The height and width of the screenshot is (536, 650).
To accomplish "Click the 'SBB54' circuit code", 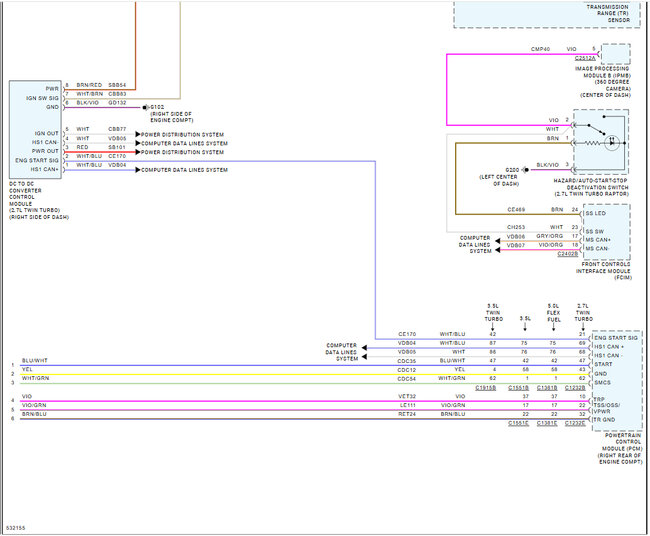I will tap(117, 85).
